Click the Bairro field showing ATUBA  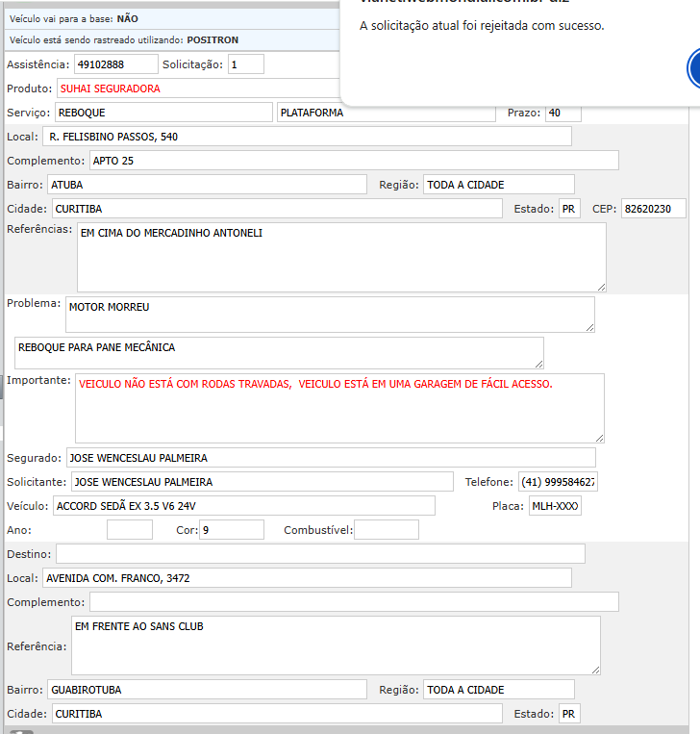[x=207, y=185]
